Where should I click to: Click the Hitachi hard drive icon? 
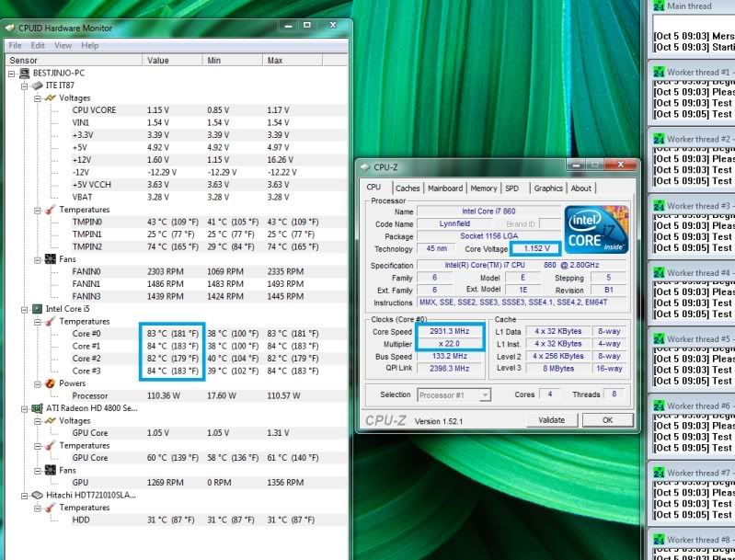(x=37, y=495)
